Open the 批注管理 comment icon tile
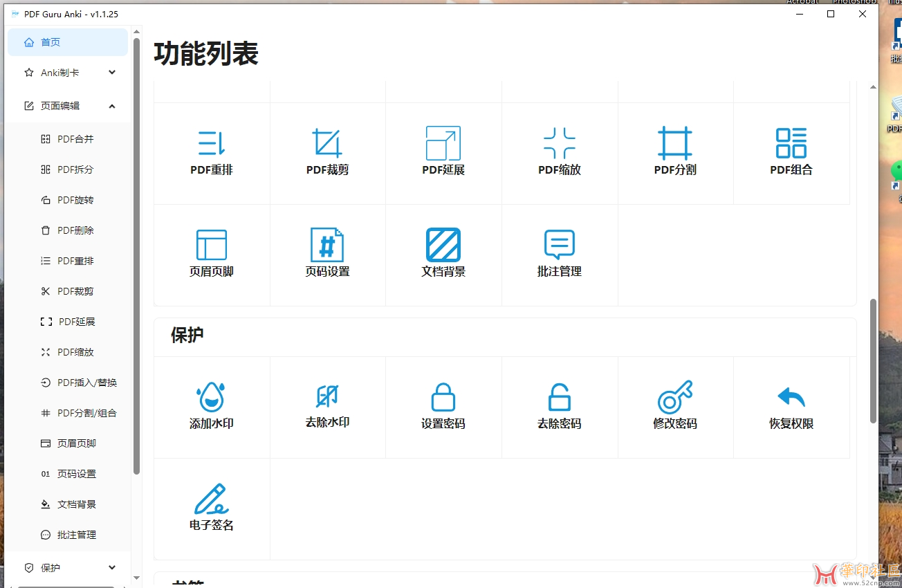902x588 pixels. (560, 254)
